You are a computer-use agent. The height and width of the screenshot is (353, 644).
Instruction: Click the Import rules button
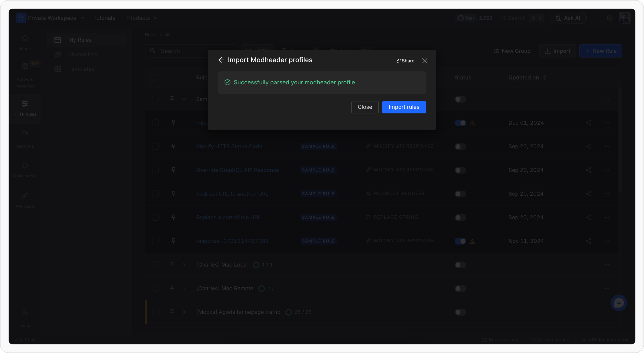(404, 107)
